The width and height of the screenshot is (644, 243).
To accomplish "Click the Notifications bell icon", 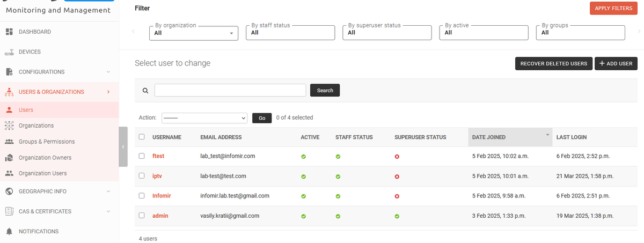I will coord(9,232).
